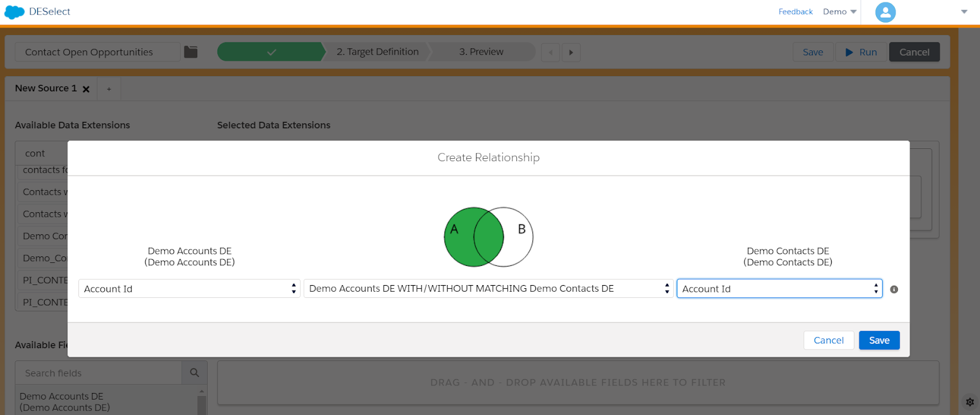This screenshot has height=415, width=980.
Task: Edit the Contact Open Opportunities name field
Action: [x=97, y=52]
